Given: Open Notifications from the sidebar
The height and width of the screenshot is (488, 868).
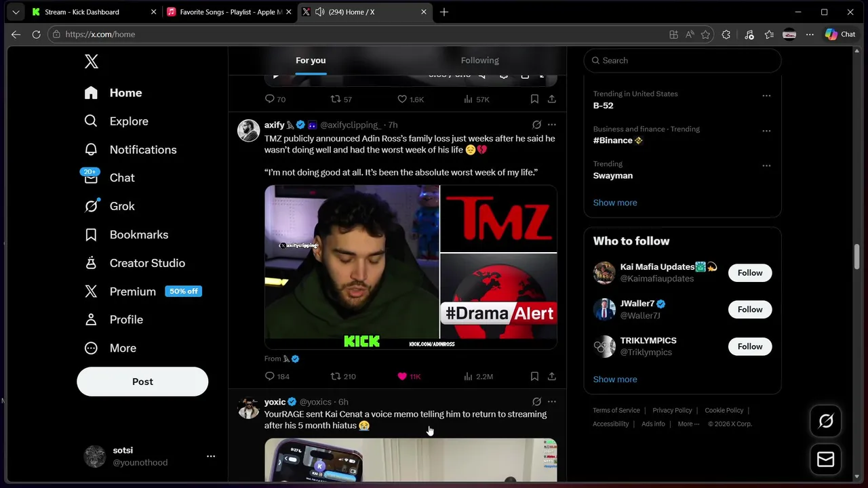Looking at the screenshot, I should (x=130, y=150).
